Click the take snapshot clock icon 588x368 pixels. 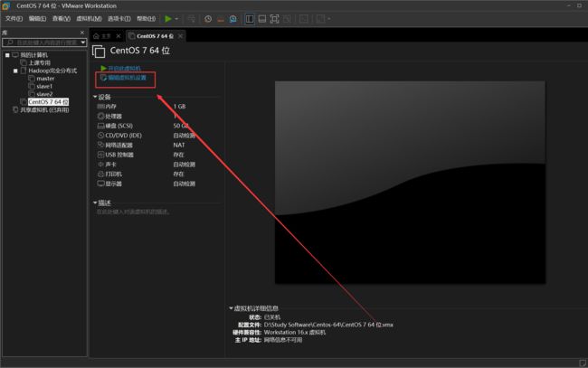pyautogui.click(x=208, y=19)
